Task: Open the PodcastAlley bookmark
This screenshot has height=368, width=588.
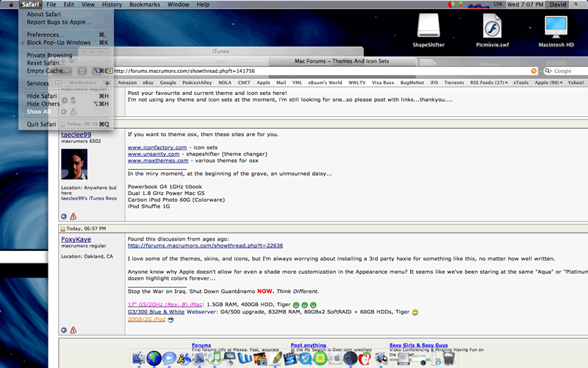Action: pyautogui.click(x=197, y=82)
